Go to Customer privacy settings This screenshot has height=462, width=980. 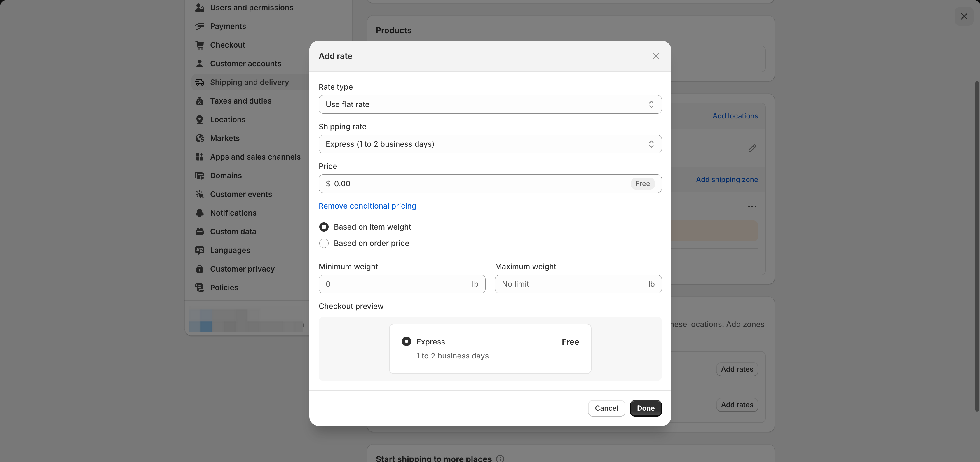coord(242,269)
